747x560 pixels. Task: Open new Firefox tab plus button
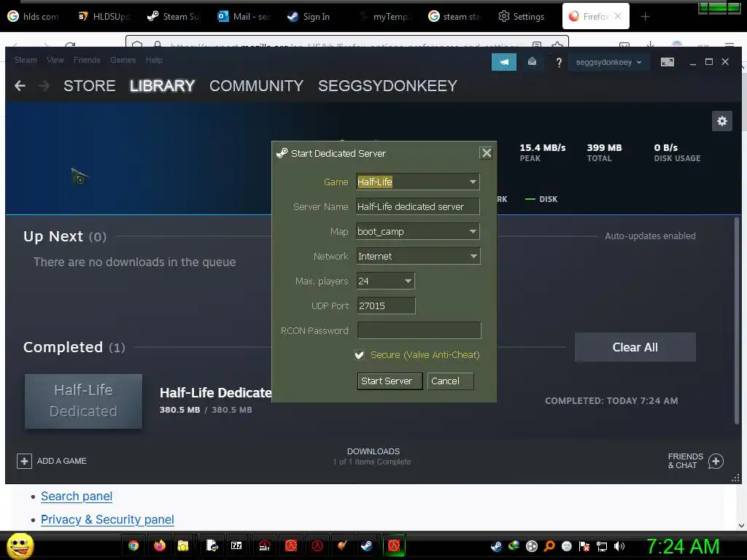pyautogui.click(x=645, y=17)
